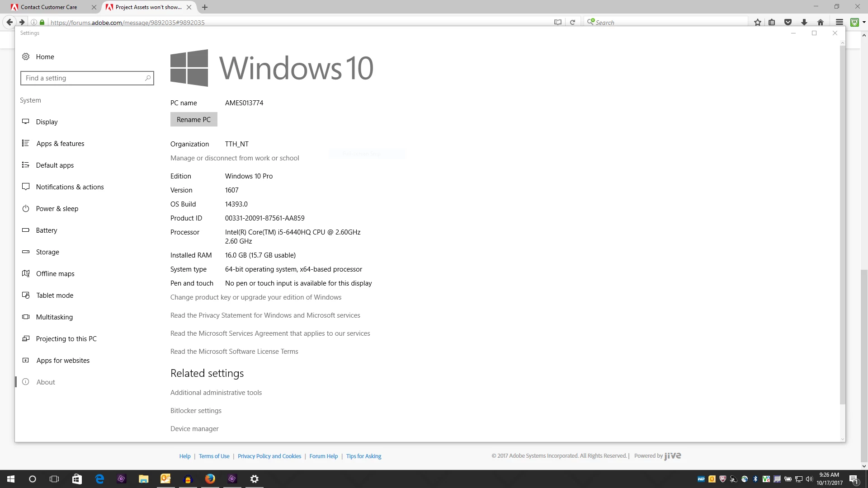868x488 pixels.
Task: Click the Rename PC button
Action: (193, 120)
